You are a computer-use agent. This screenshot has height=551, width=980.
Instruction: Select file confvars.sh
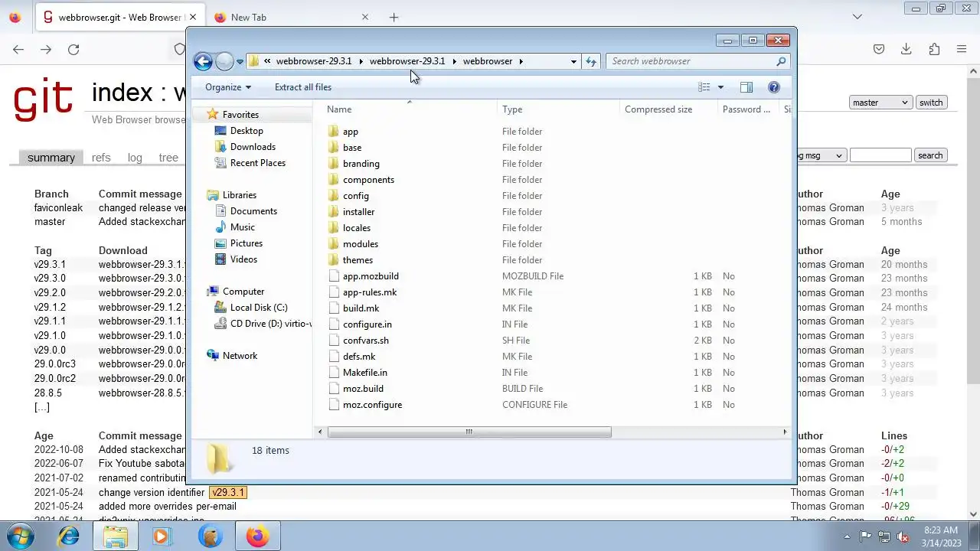coord(365,341)
